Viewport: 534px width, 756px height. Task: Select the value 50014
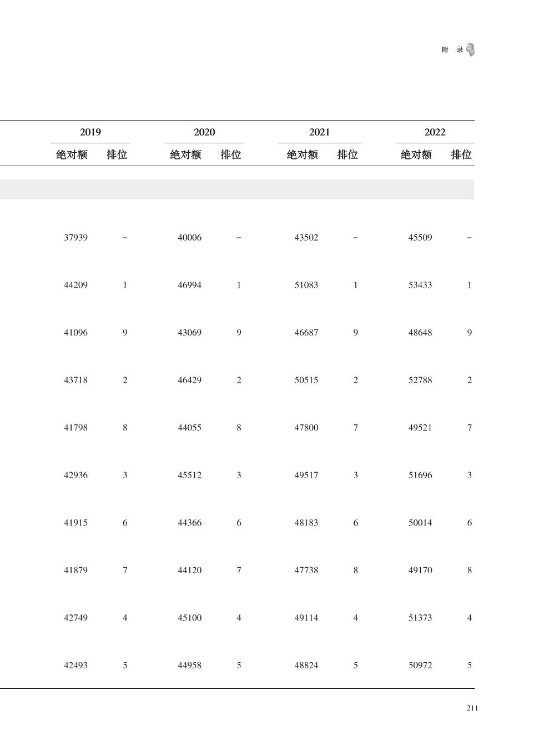point(420,523)
